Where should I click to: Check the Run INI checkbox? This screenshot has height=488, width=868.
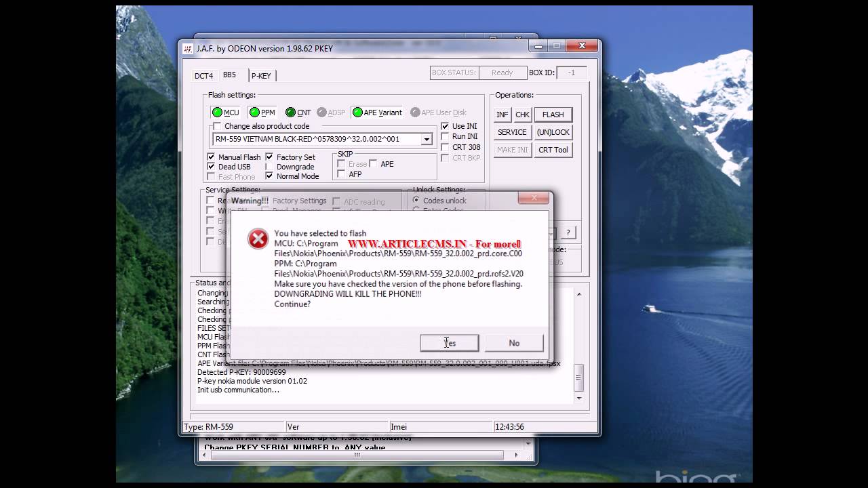tap(445, 136)
